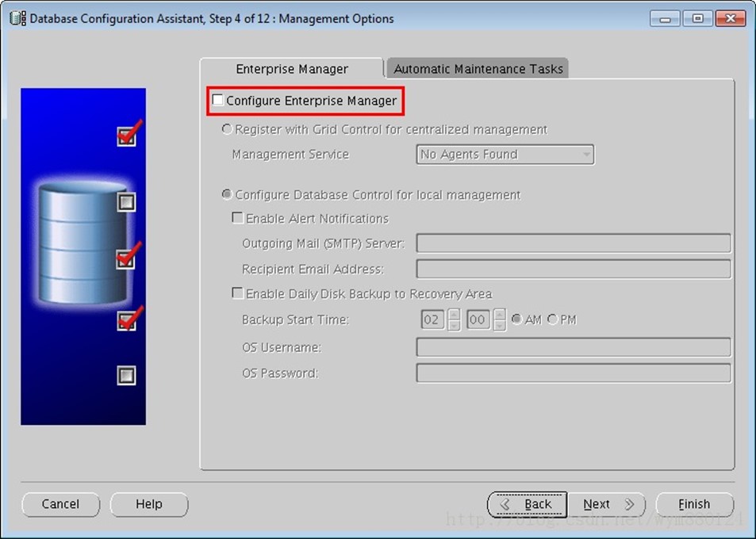This screenshot has width=756, height=539.
Task: Click the Recipient Email Address field
Action: click(574, 269)
